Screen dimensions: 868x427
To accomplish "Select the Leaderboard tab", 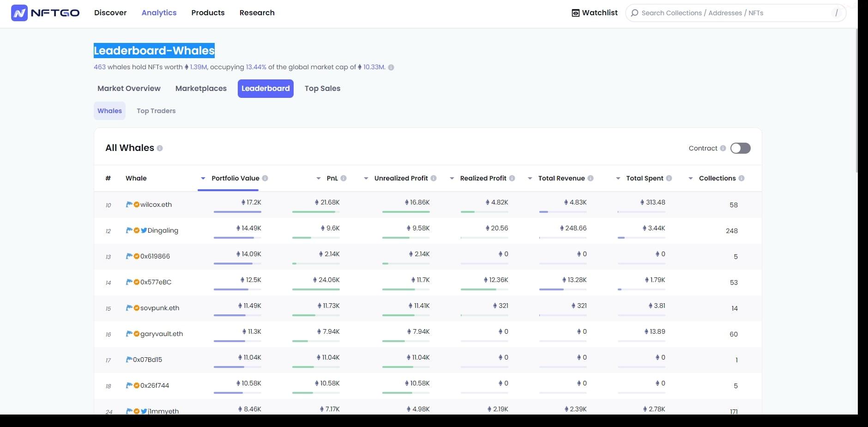I will pyautogui.click(x=265, y=89).
